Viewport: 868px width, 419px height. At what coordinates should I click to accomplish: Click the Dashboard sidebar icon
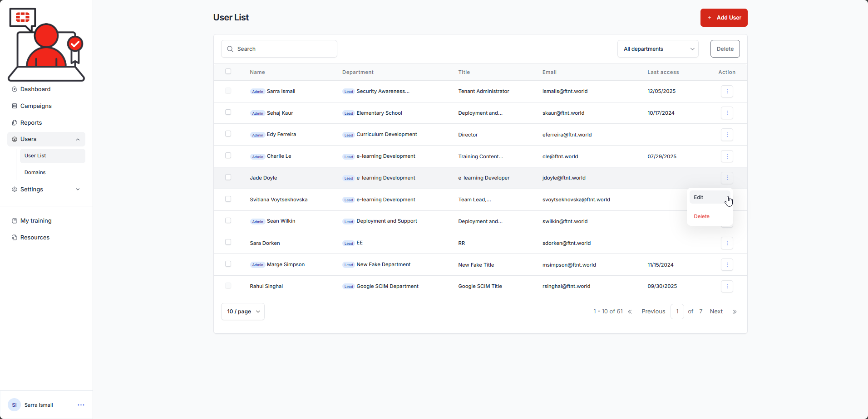pos(15,89)
